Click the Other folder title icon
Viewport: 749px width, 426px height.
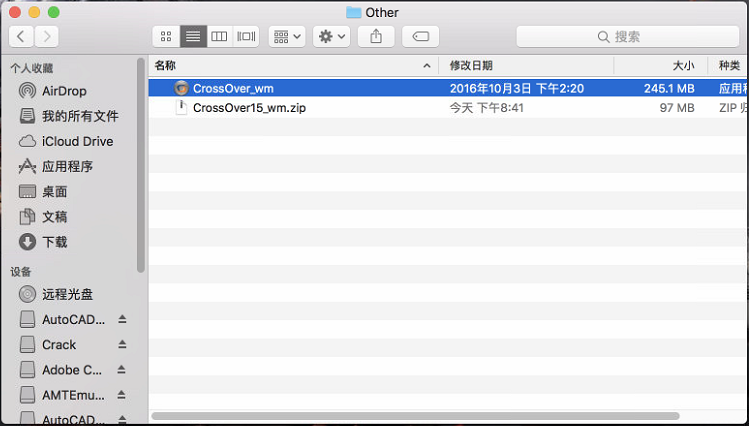point(353,12)
